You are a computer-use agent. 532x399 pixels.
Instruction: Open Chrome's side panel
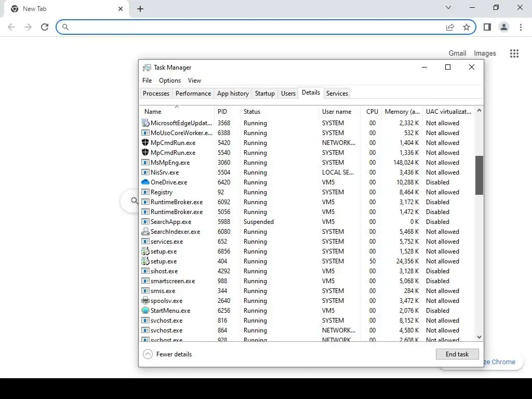(x=487, y=27)
